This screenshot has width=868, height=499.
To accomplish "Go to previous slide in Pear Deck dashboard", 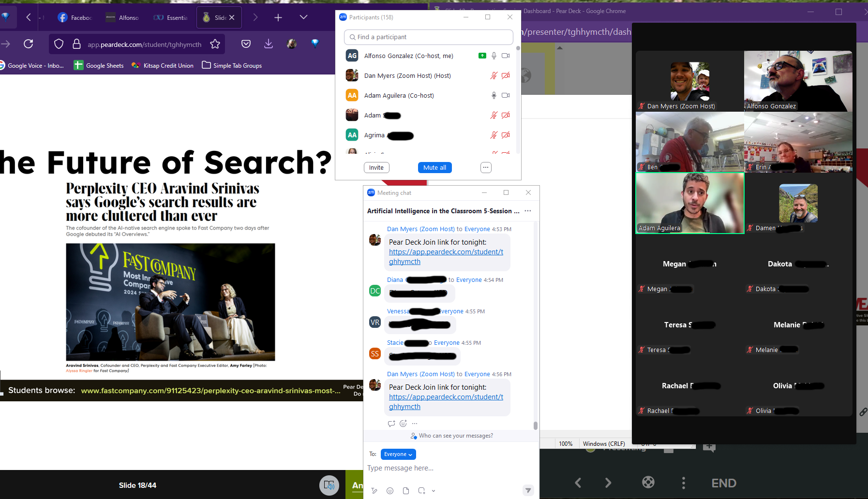I will (578, 483).
